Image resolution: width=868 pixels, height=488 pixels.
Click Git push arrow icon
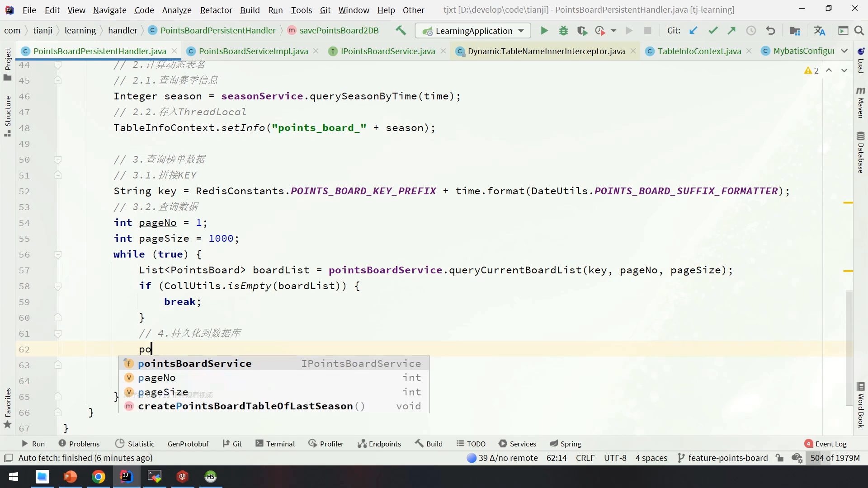[x=731, y=31]
